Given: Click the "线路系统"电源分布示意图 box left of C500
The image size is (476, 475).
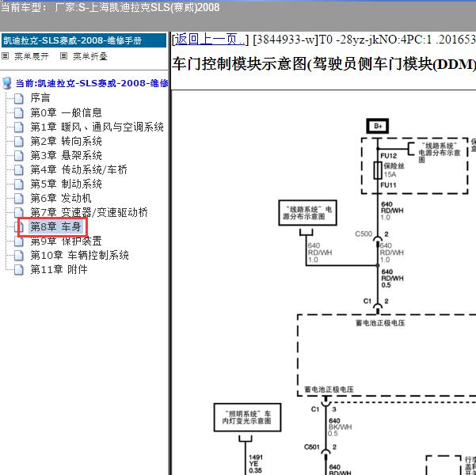Looking at the screenshot, I should tap(307, 213).
